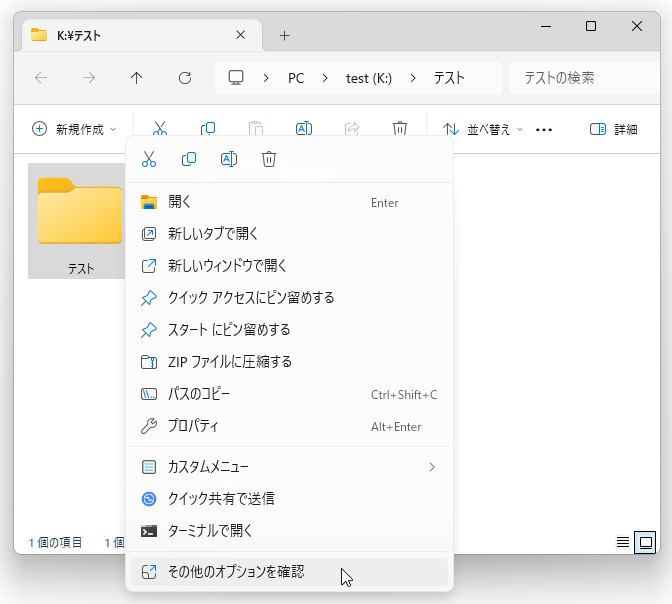Click the toolbar delete trash icon

pyautogui.click(x=400, y=129)
